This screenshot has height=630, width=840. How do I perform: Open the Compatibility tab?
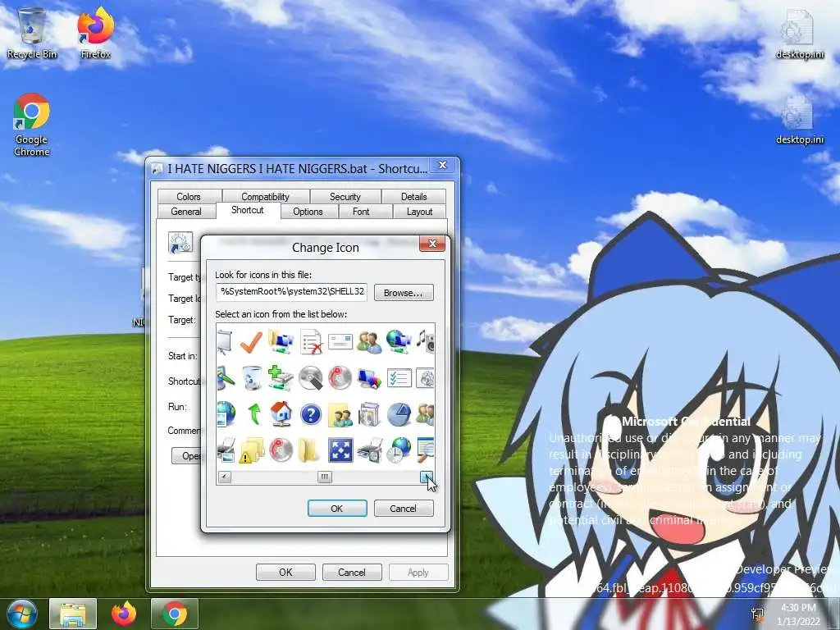[x=265, y=197]
